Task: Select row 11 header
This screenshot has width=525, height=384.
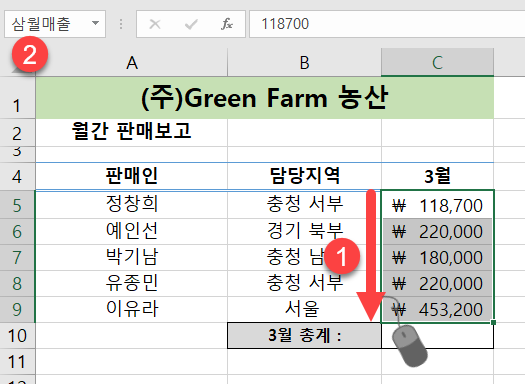Action: [x=17, y=362]
